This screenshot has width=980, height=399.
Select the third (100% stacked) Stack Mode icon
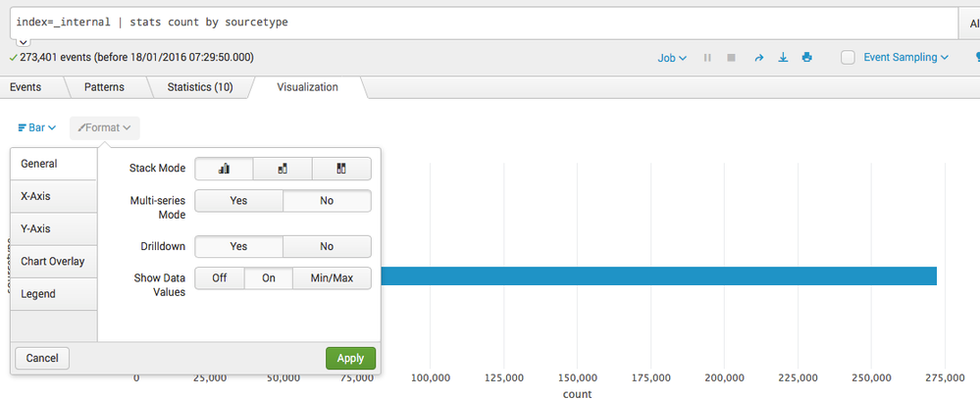pos(341,169)
